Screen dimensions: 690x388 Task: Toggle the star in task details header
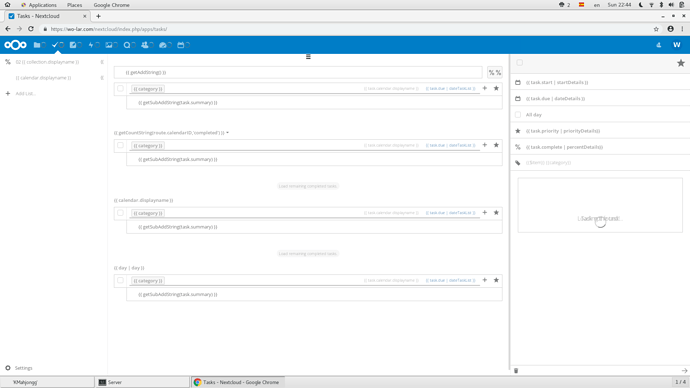tap(681, 63)
